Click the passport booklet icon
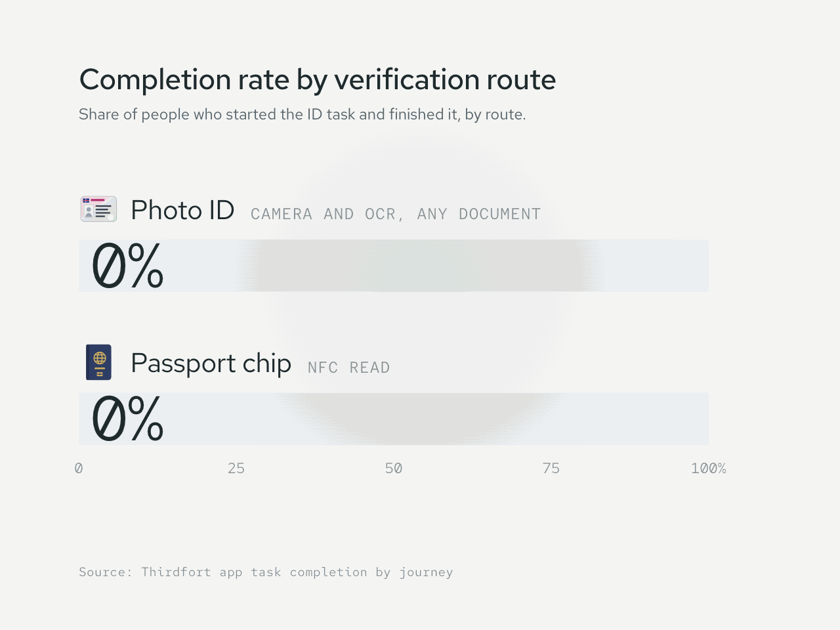Viewport: 840px width, 630px height. point(98,362)
